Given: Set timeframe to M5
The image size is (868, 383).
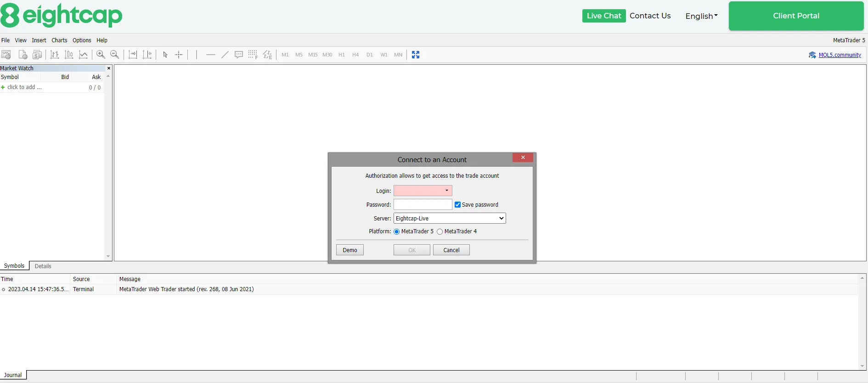Looking at the screenshot, I should 299,55.
